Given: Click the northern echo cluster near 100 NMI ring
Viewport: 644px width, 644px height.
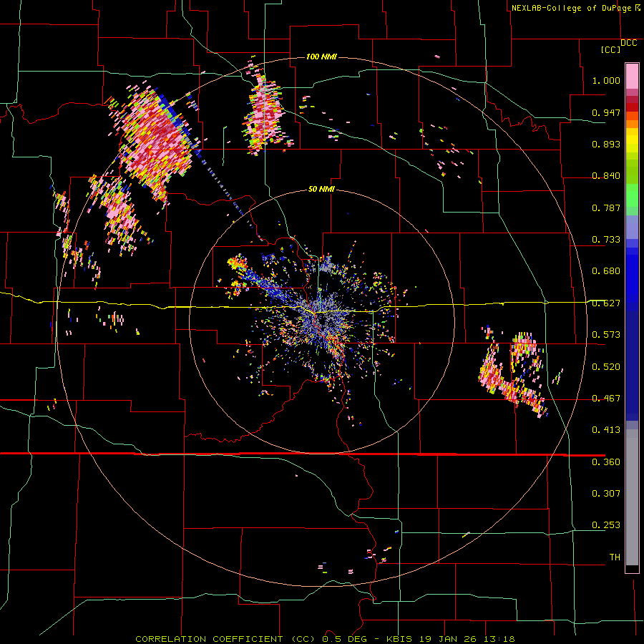Looking at the screenshot, I should tap(265, 113).
